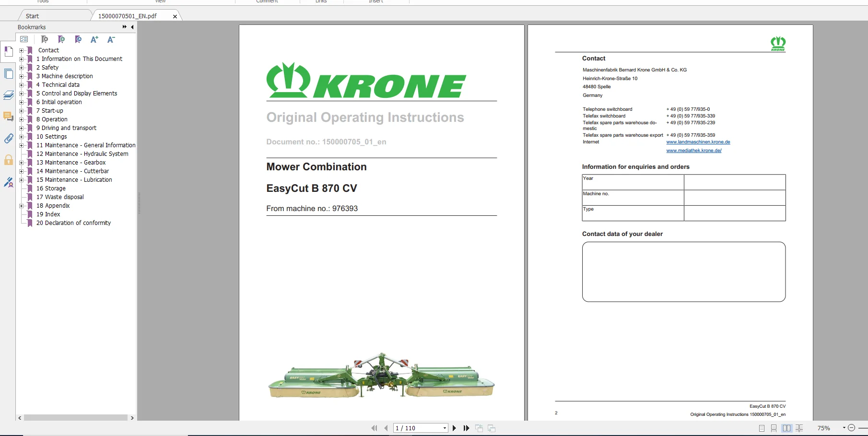Expand the 5 Control and Display Elements node
The height and width of the screenshot is (436, 868).
point(21,94)
